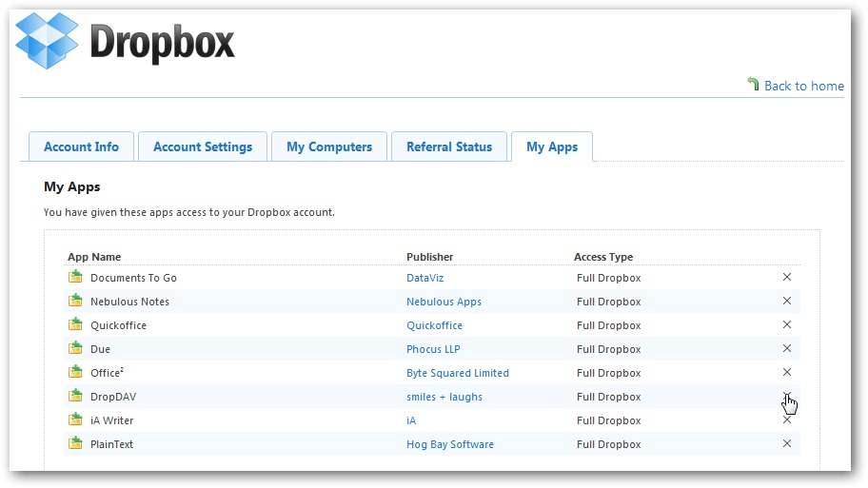This screenshot has height=488, width=868.
Task: Remove DropDAV access with its X
Action: point(786,396)
